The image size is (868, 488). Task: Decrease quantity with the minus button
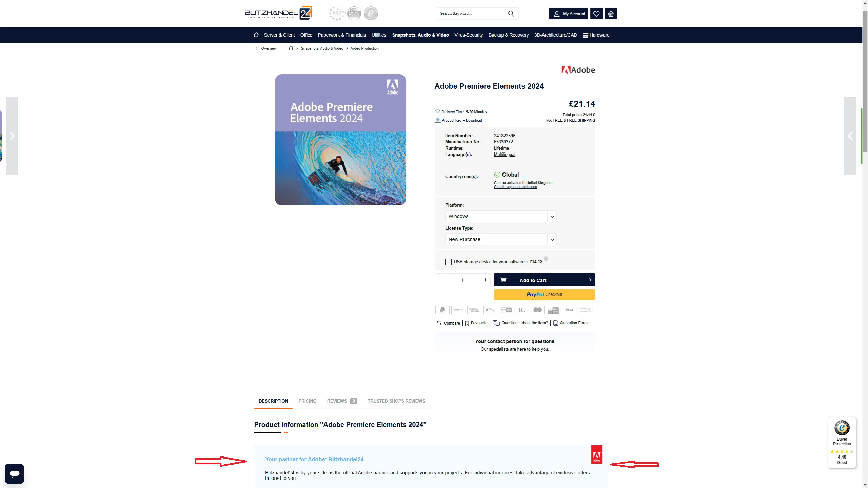[440, 280]
